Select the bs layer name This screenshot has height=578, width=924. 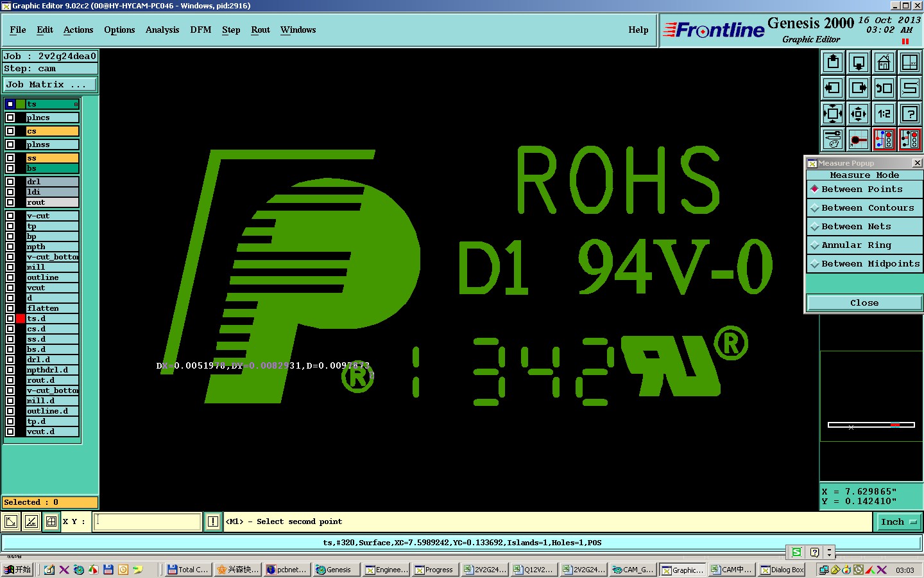coord(53,168)
